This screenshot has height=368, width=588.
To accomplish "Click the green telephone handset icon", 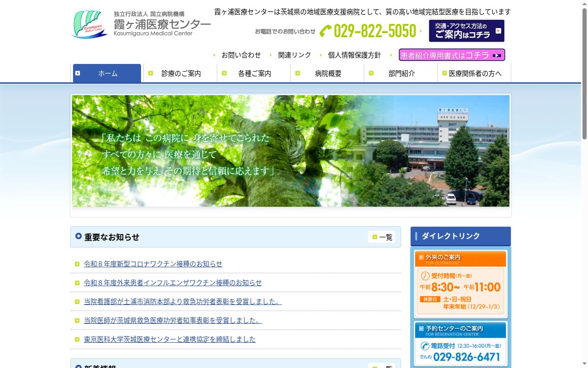I will pos(326,31).
